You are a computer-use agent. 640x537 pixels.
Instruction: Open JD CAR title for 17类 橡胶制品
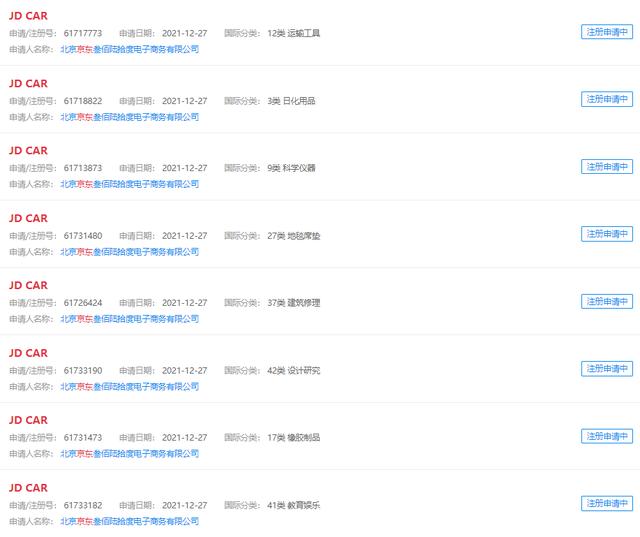[x=28, y=420]
